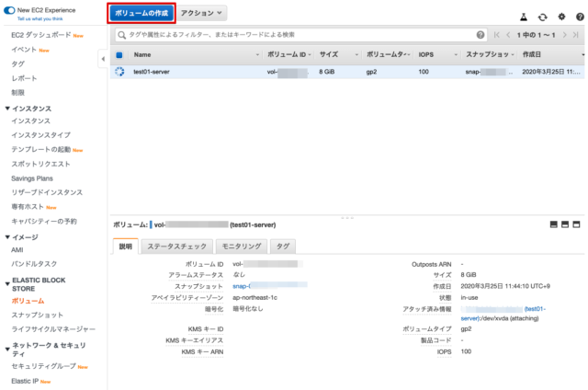The image size is (588, 390).
Task: Select the test01-server name cell
Action: [152, 72]
